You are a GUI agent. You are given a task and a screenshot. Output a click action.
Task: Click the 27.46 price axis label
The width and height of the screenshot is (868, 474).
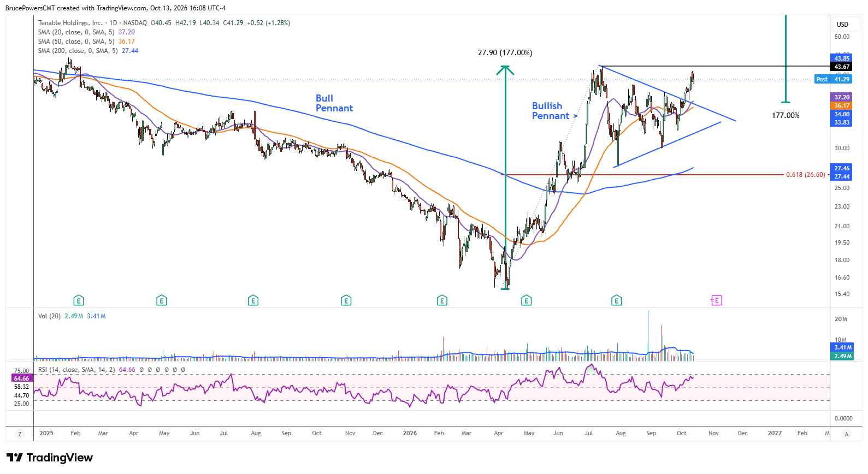pos(842,168)
